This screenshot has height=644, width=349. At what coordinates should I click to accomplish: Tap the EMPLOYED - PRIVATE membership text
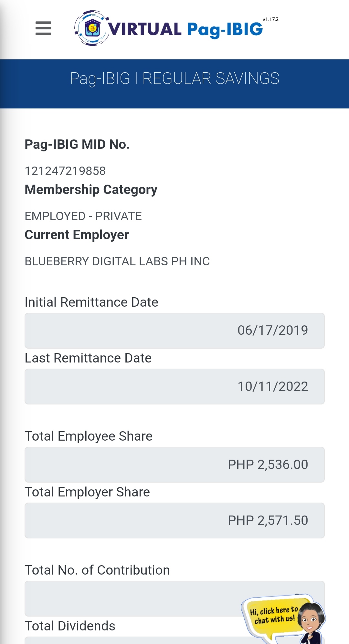click(x=83, y=216)
